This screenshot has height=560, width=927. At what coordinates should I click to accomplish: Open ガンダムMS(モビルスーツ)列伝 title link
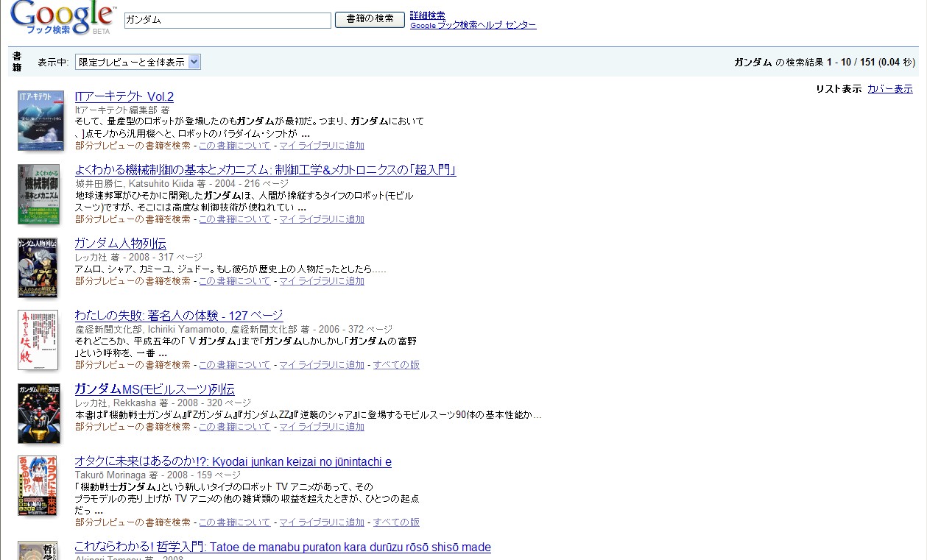[x=155, y=389]
